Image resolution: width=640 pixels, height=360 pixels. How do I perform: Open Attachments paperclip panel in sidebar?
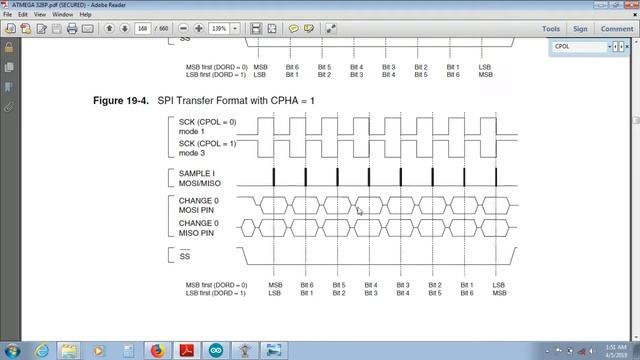(x=9, y=107)
